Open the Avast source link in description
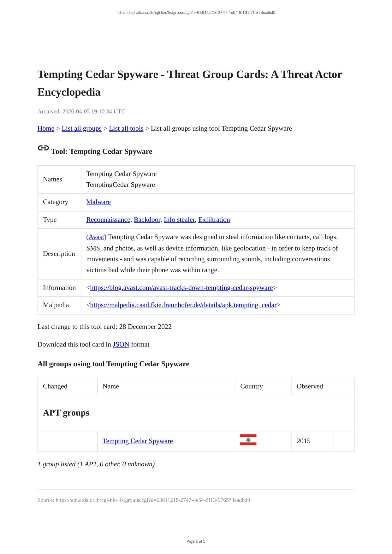The height and width of the screenshot is (554, 392). [x=96, y=237]
